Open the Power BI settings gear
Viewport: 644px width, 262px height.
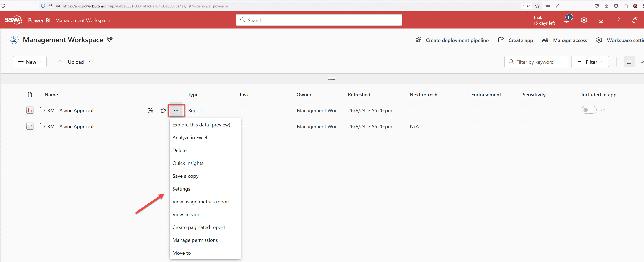point(584,20)
